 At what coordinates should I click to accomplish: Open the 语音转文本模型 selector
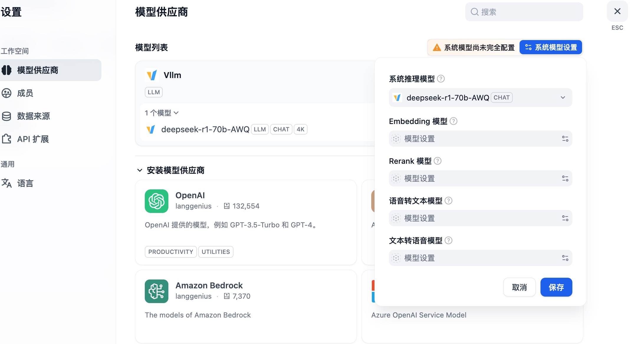(480, 218)
